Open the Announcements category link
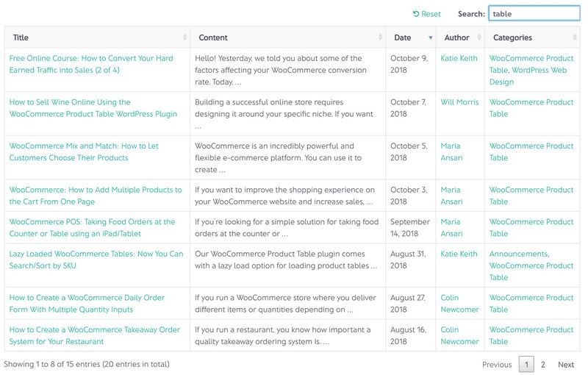Viewport: 588px width, 375px height. (x=518, y=254)
